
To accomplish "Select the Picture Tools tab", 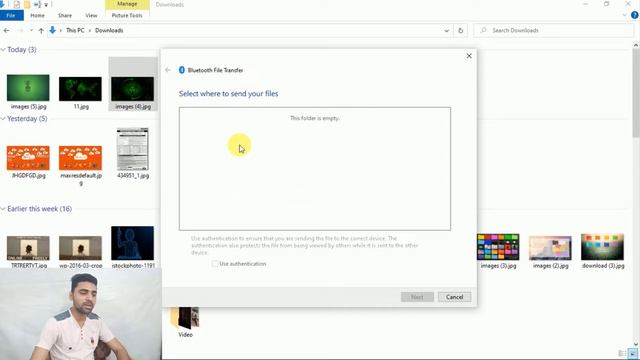I will tap(127, 16).
